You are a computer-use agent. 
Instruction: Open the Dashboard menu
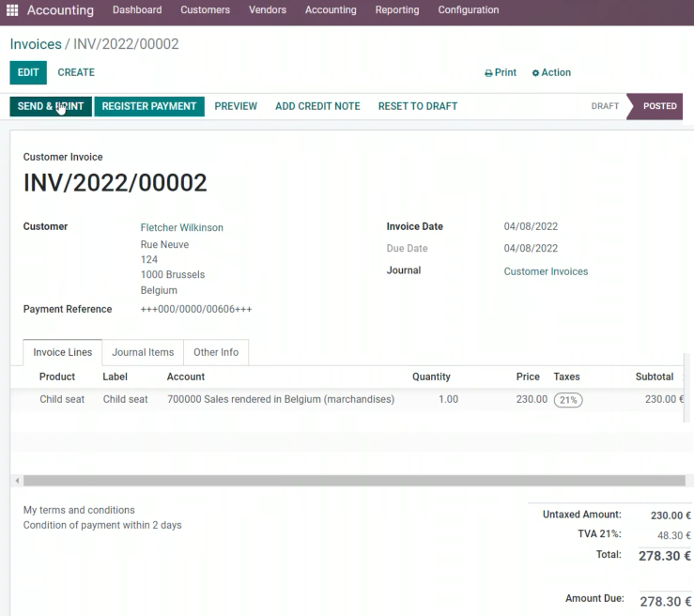point(137,9)
